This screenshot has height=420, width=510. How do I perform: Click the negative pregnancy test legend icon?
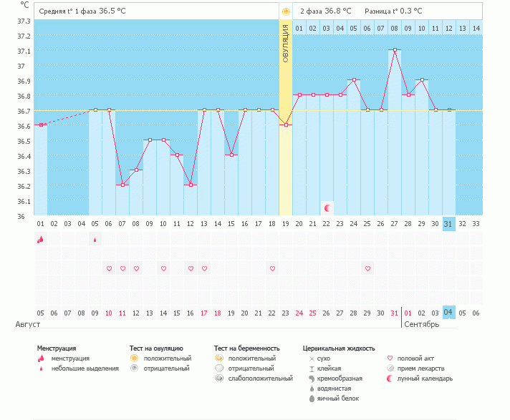(x=219, y=368)
